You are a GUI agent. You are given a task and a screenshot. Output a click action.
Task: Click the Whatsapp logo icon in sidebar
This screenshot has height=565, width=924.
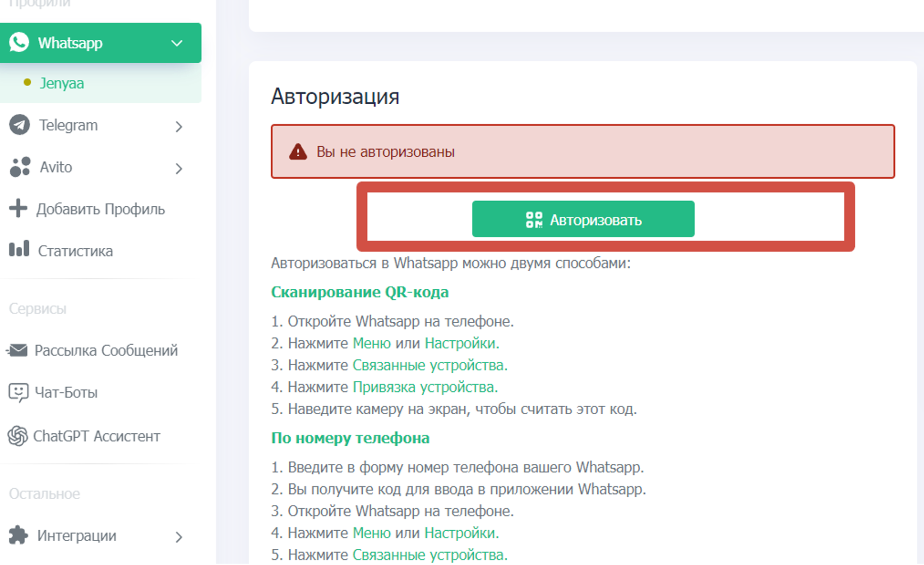[x=19, y=42]
